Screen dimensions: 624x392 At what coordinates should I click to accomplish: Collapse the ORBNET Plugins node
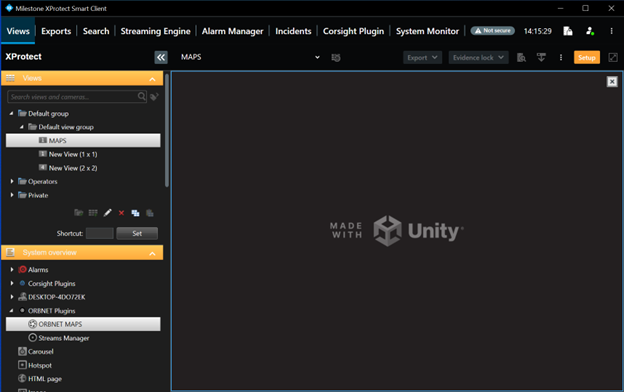pyautogui.click(x=11, y=311)
